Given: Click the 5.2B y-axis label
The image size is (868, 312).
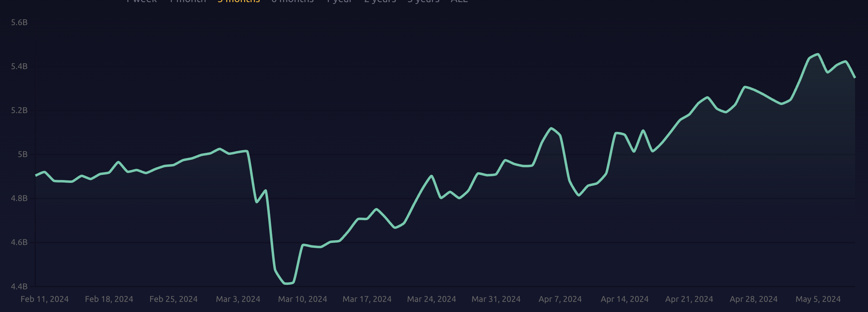Looking at the screenshot, I should click(x=19, y=111).
